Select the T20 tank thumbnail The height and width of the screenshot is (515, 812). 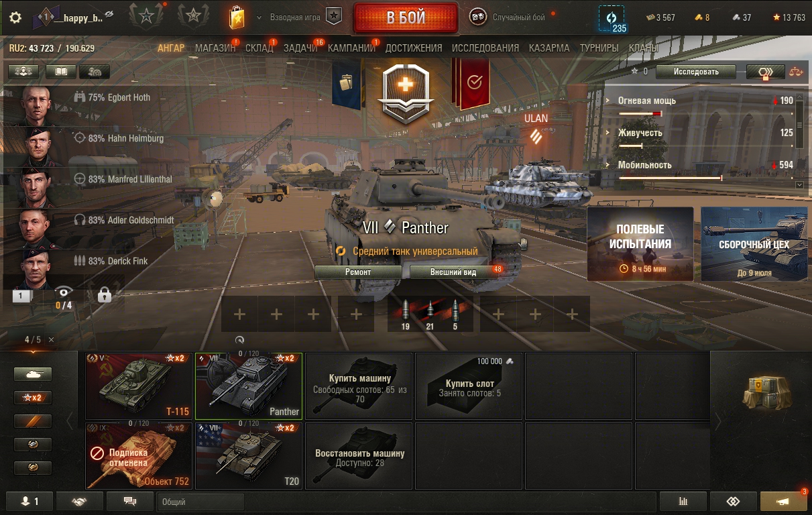(x=249, y=455)
